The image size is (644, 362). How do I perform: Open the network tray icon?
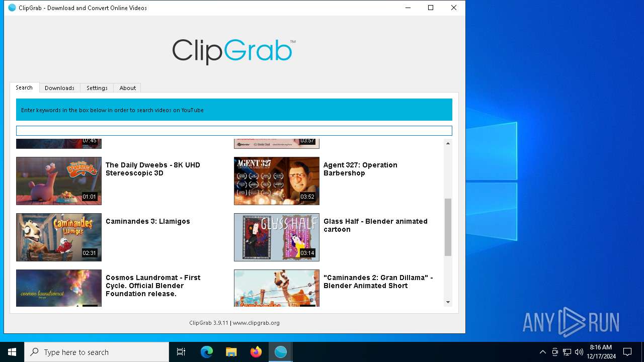(x=567, y=352)
